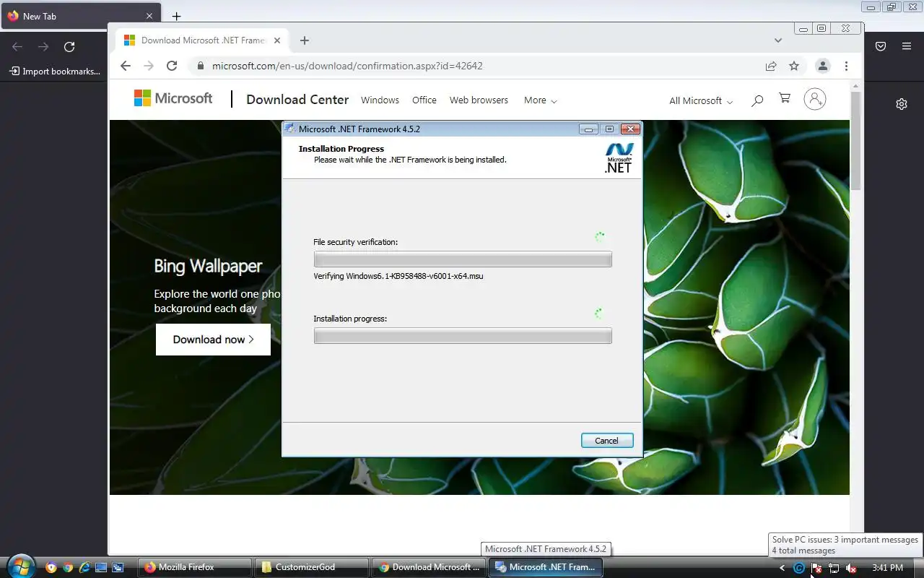Open the shopping cart icon
924x578 pixels.
tap(785, 98)
